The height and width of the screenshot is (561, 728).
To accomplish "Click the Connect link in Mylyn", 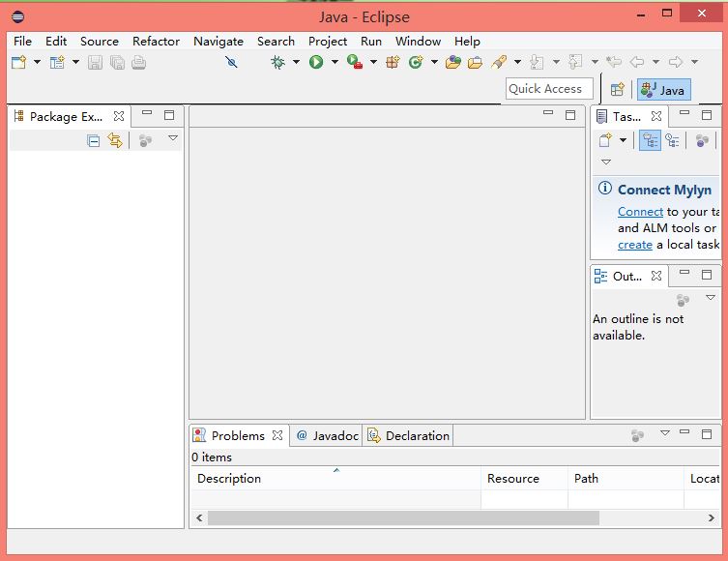I will click(x=640, y=212).
